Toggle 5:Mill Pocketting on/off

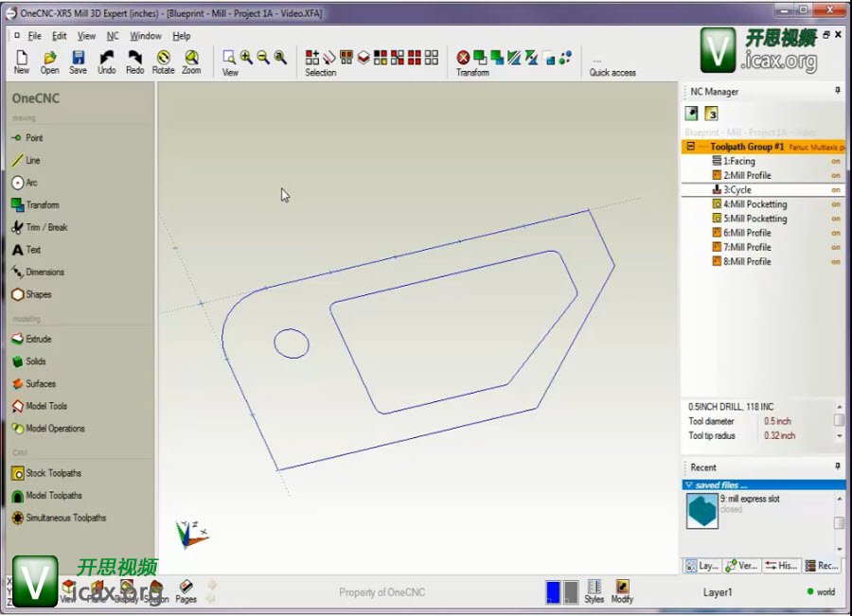pyautogui.click(x=836, y=219)
